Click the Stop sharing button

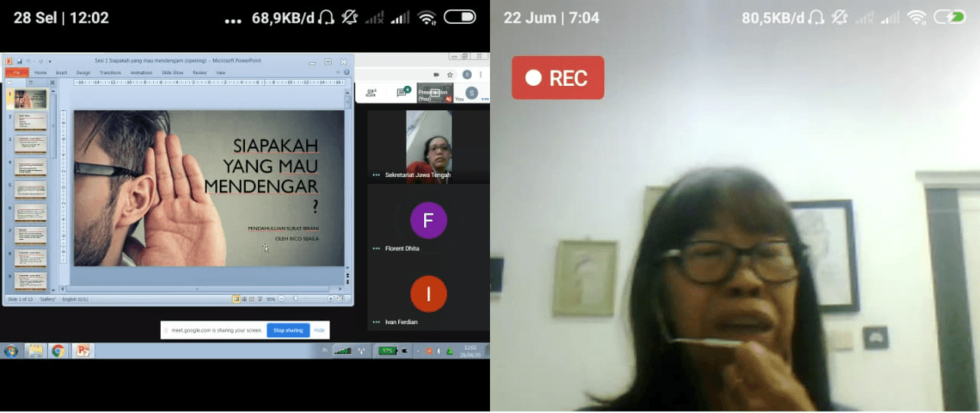click(288, 330)
